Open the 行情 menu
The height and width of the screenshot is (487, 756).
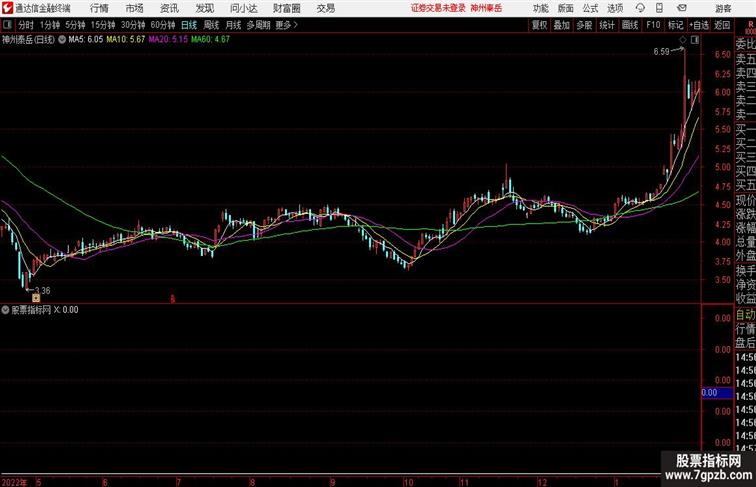[x=99, y=8]
